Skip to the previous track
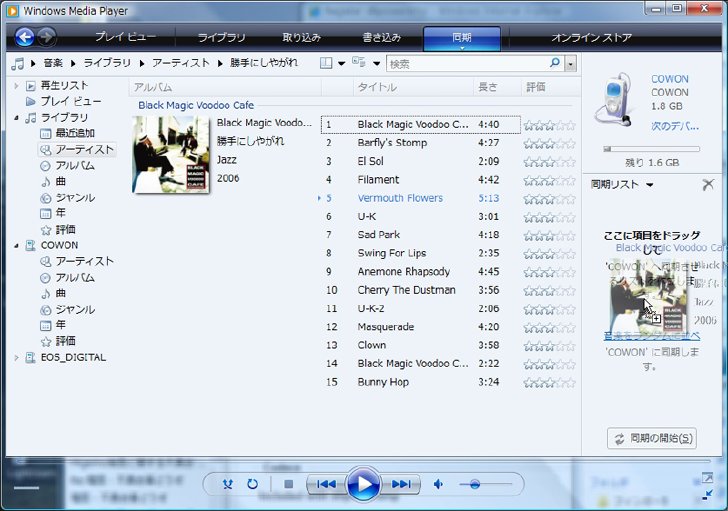The width and height of the screenshot is (728, 511). pos(326,484)
